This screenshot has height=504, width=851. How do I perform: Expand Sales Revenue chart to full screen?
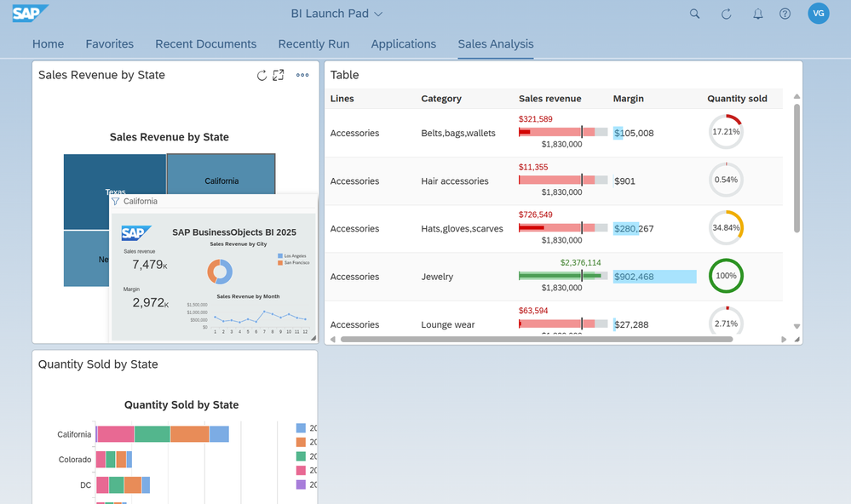[279, 75]
